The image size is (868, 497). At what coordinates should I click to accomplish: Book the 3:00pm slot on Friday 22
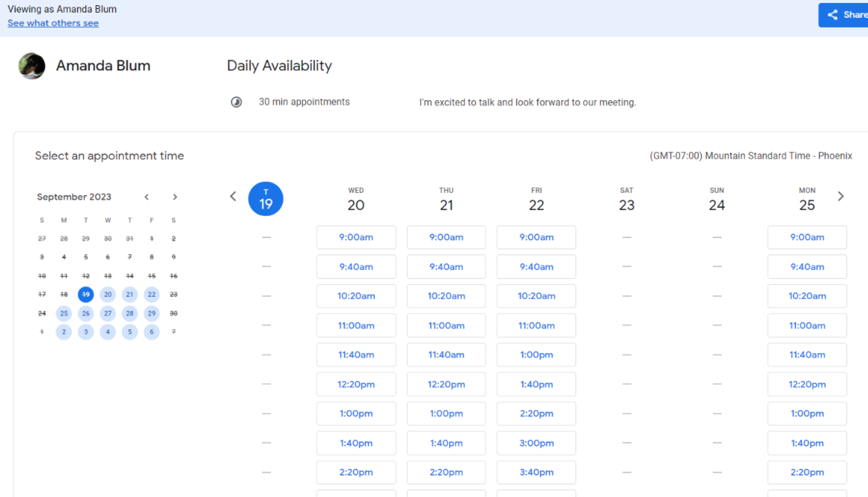click(536, 443)
